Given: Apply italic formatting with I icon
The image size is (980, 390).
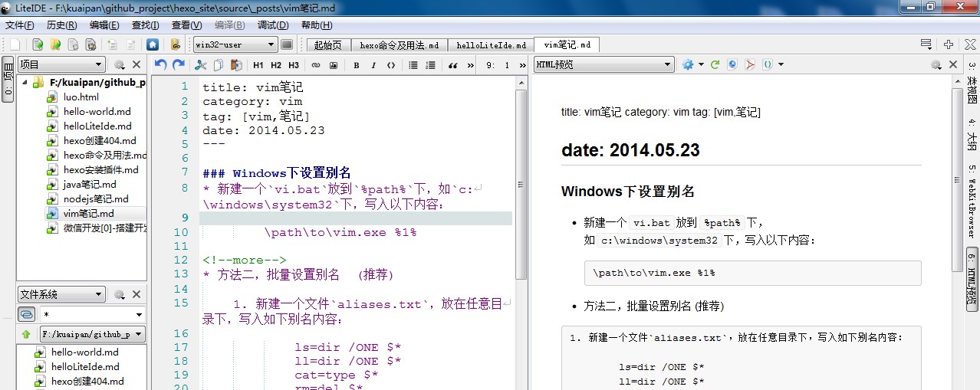Looking at the screenshot, I should point(374,65).
